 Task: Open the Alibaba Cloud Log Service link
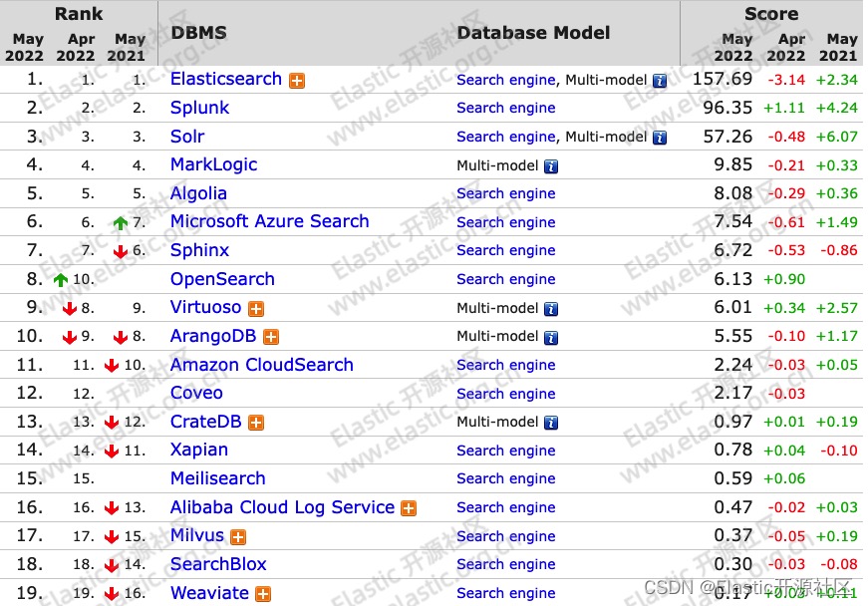coord(282,507)
